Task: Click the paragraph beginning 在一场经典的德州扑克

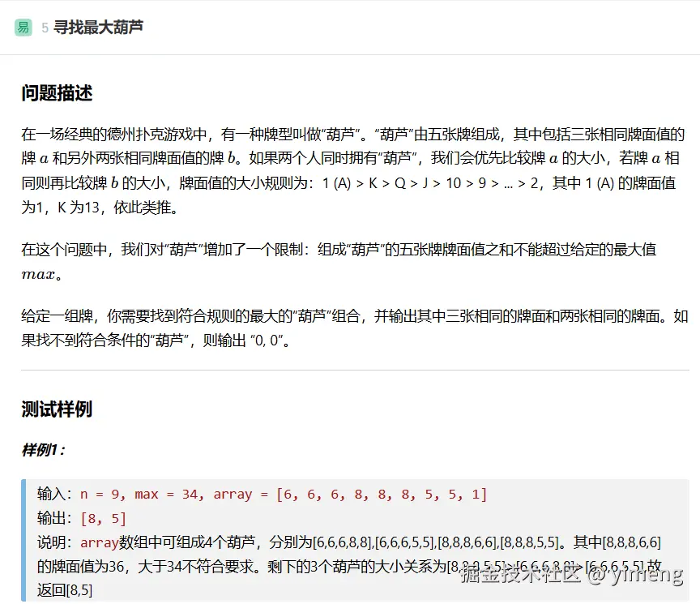Action: [x=353, y=170]
